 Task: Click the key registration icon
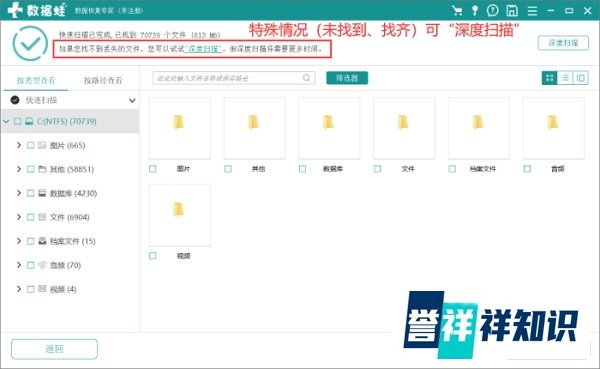click(475, 10)
